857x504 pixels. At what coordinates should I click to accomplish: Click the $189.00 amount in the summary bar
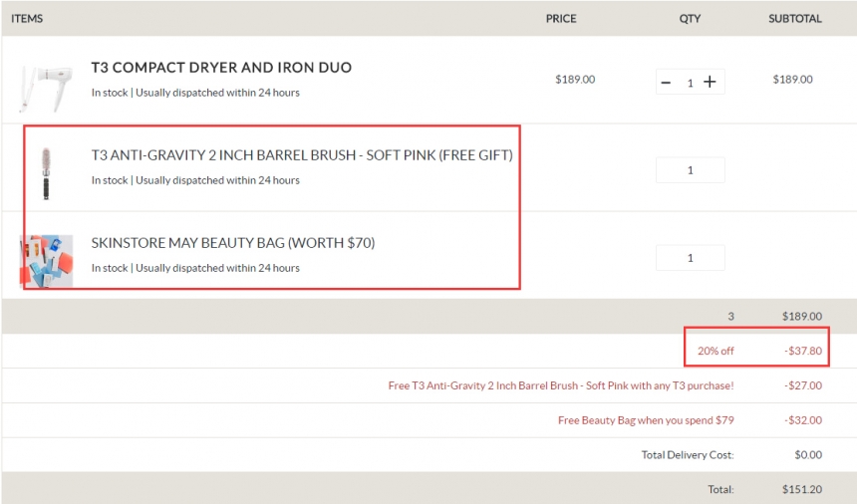click(802, 316)
